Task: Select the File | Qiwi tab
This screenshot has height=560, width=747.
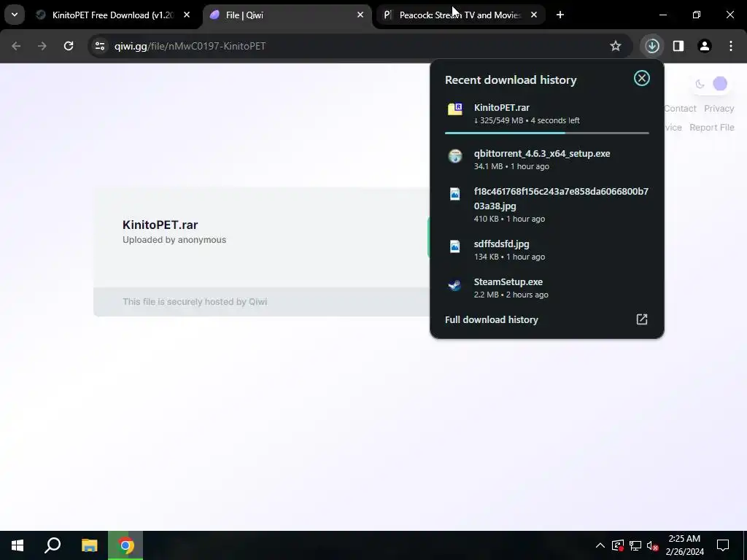Action: (x=287, y=15)
